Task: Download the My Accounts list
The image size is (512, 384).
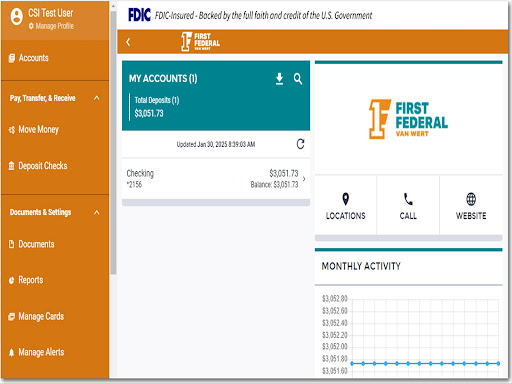Action: click(279, 79)
